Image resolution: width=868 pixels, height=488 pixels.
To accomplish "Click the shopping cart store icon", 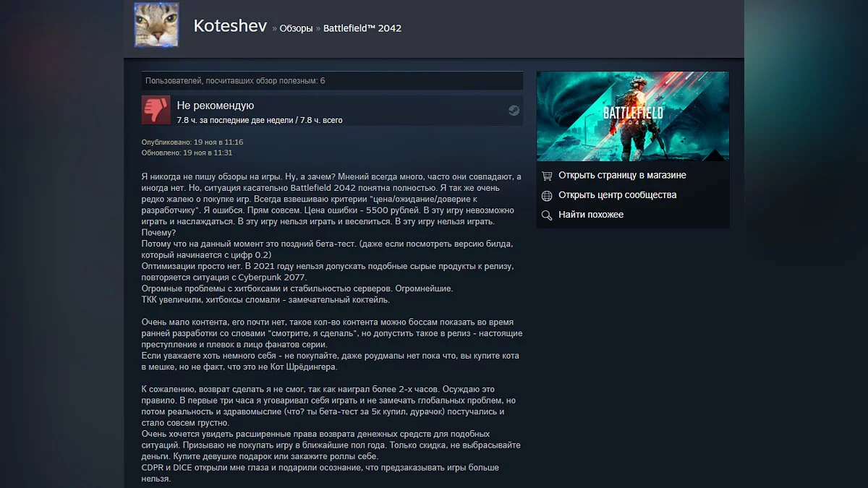I will (547, 175).
